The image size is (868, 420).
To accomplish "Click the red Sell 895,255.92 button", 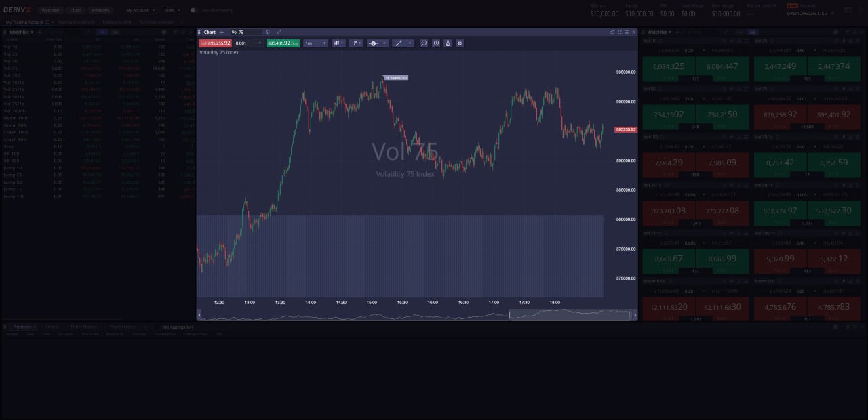I will point(215,43).
